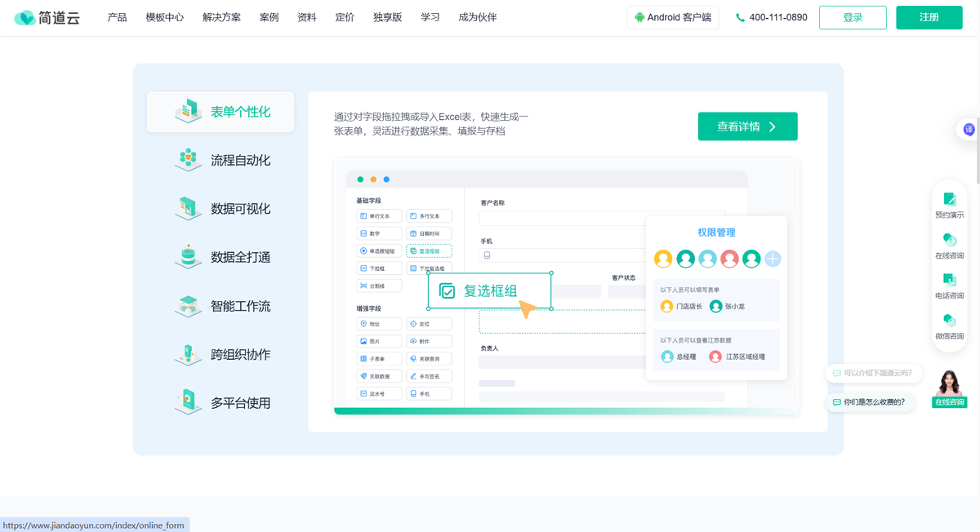980x532 pixels.
Task: Click the 可以介绍下简道云吗? chat bubble
Action: (x=873, y=373)
